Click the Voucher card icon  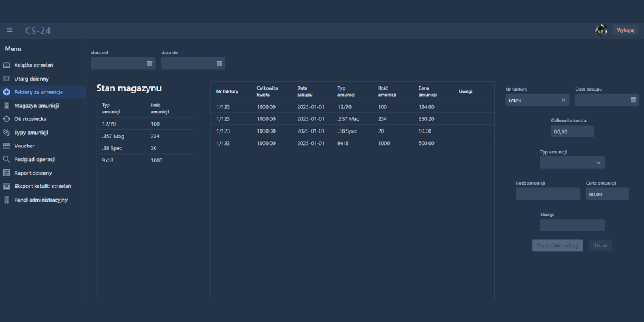(6, 146)
